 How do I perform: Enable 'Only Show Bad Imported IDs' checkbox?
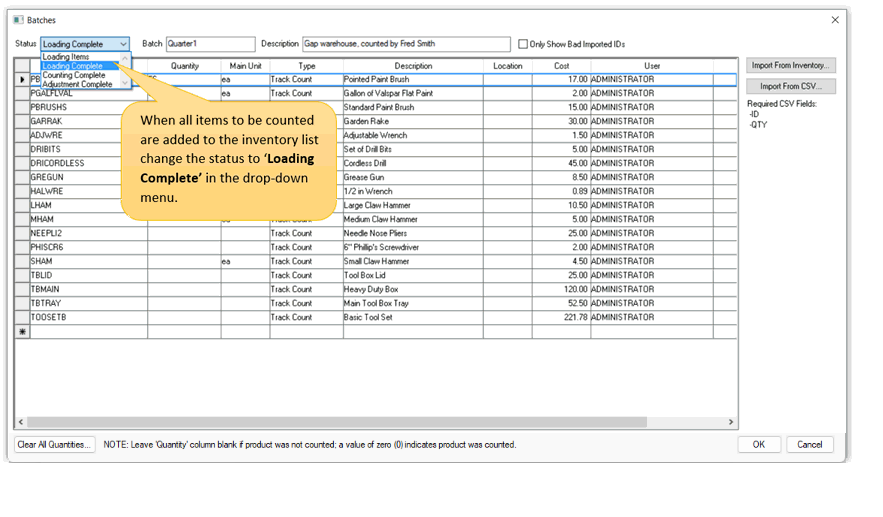point(523,44)
